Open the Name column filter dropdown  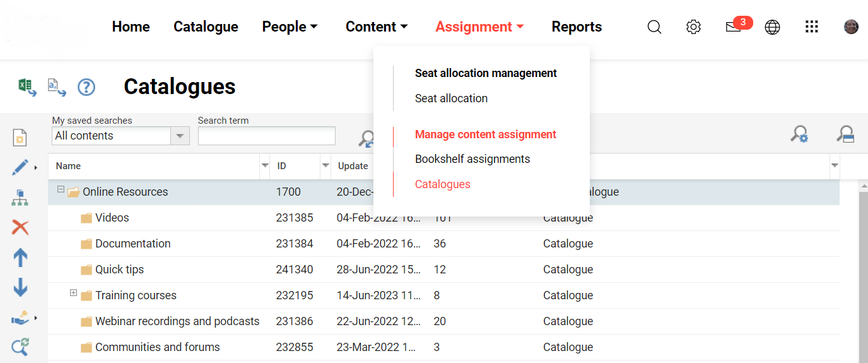[265, 166]
